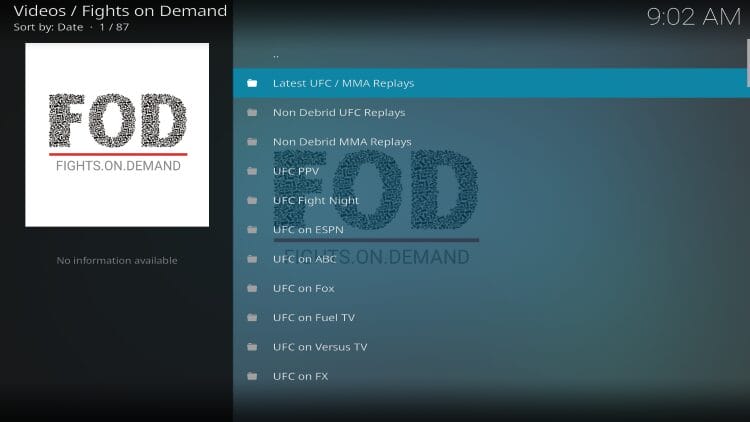Click folder icon beside Non Debrid UFC Replays
Viewport: 750px width, 422px height.
point(252,112)
